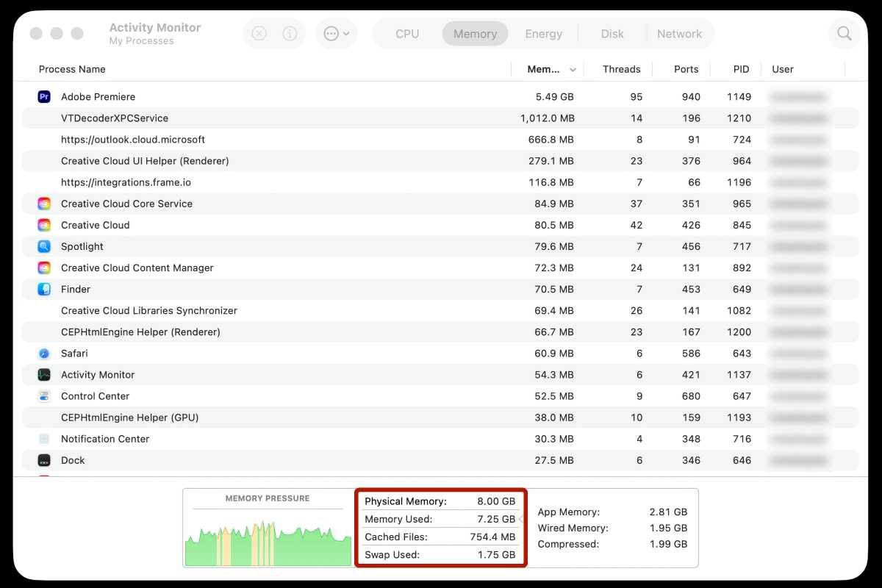
Task: Open process info with the i icon
Action: (288, 33)
